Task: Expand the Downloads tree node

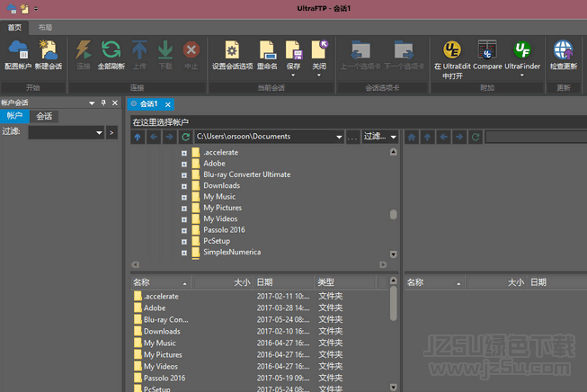Action: (183, 186)
